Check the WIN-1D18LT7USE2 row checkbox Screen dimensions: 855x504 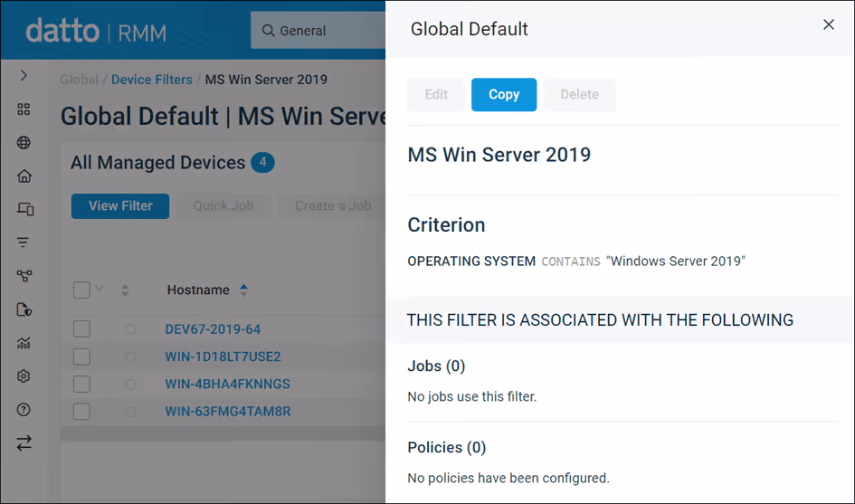tap(81, 357)
